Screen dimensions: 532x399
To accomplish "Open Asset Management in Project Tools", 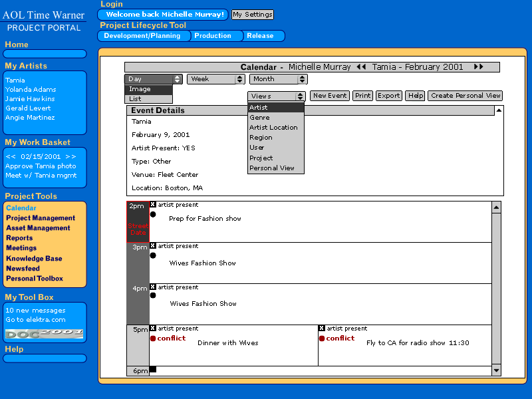I will coord(38,228).
